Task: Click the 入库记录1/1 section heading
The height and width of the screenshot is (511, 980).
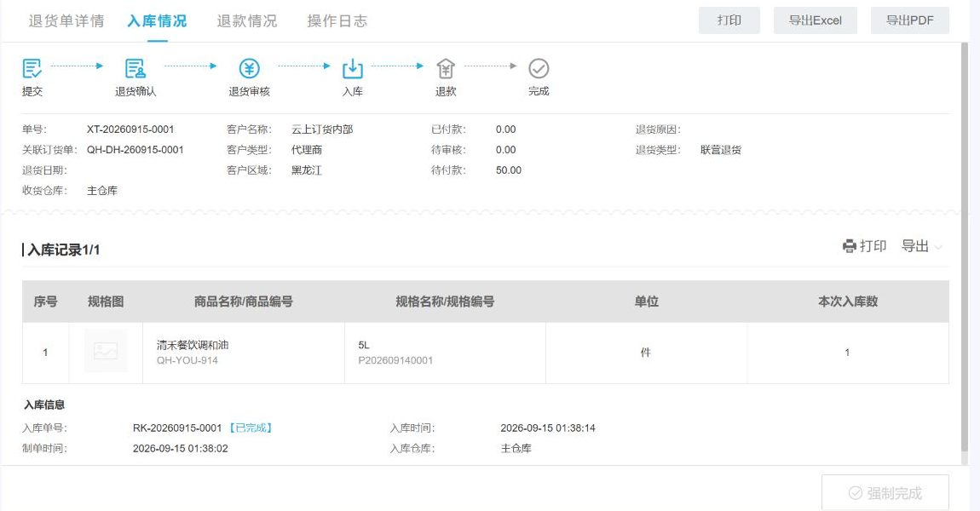Action: point(64,250)
